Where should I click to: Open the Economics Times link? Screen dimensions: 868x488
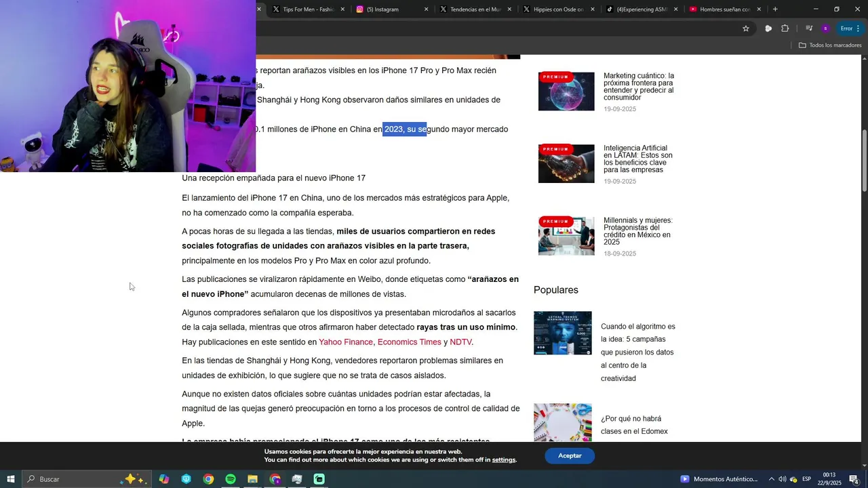(x=409, y=342)
